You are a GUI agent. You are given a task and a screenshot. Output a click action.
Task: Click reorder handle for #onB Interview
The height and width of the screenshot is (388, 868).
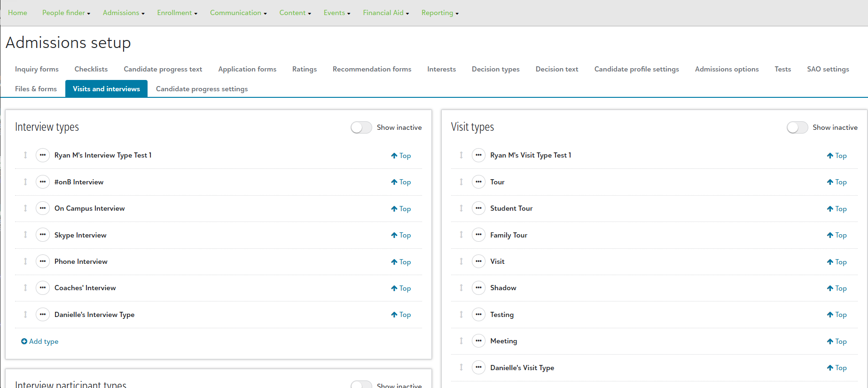click(x=25, y=182)
